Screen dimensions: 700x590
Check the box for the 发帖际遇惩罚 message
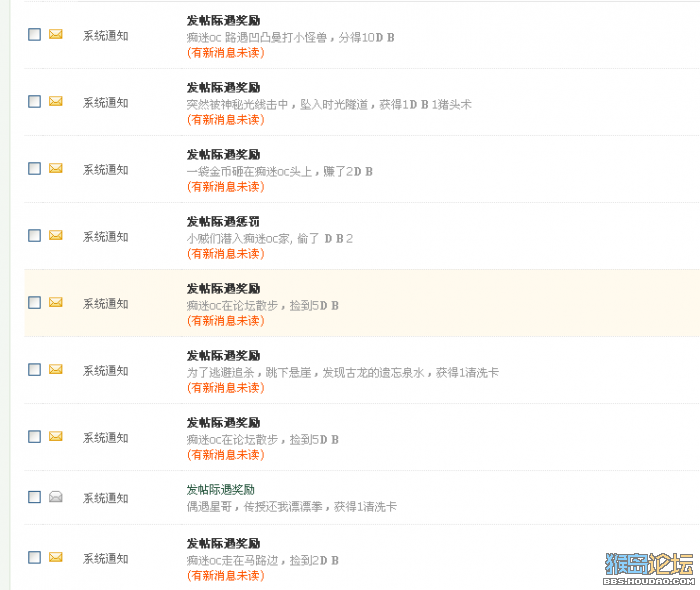coord(34,235)
